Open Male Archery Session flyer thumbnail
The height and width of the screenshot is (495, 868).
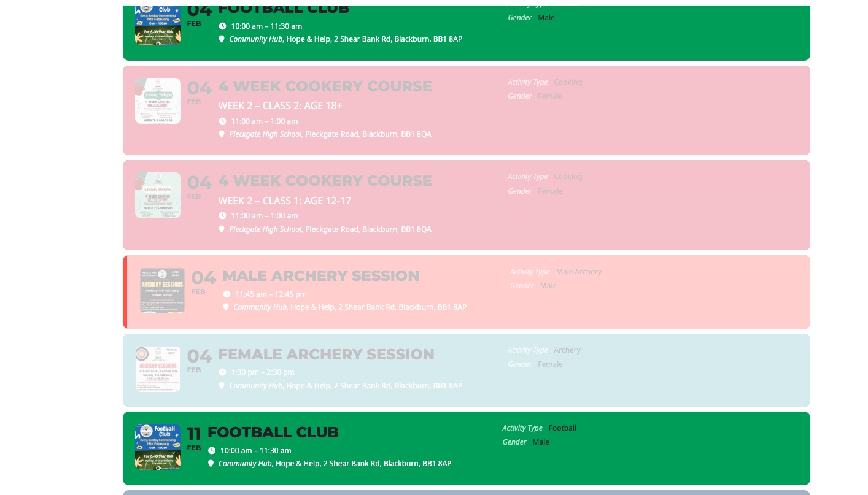click(162, 291)
